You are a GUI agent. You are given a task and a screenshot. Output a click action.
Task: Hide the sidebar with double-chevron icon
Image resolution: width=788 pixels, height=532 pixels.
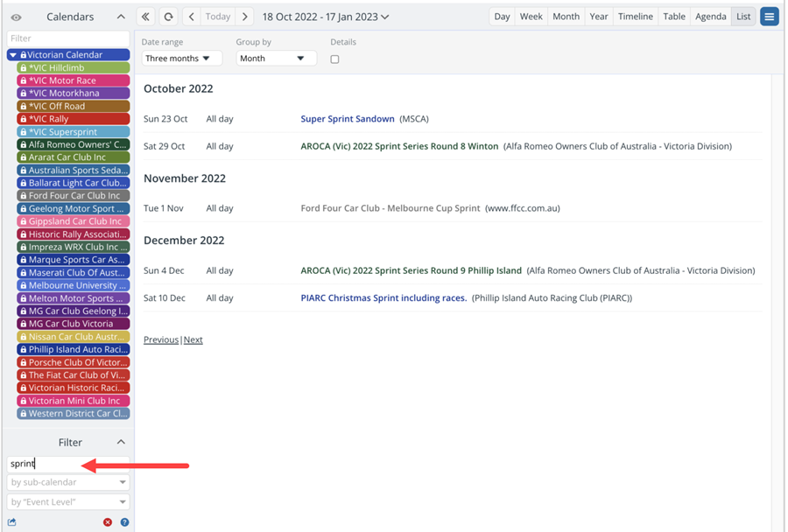click(x=145, y=17)
